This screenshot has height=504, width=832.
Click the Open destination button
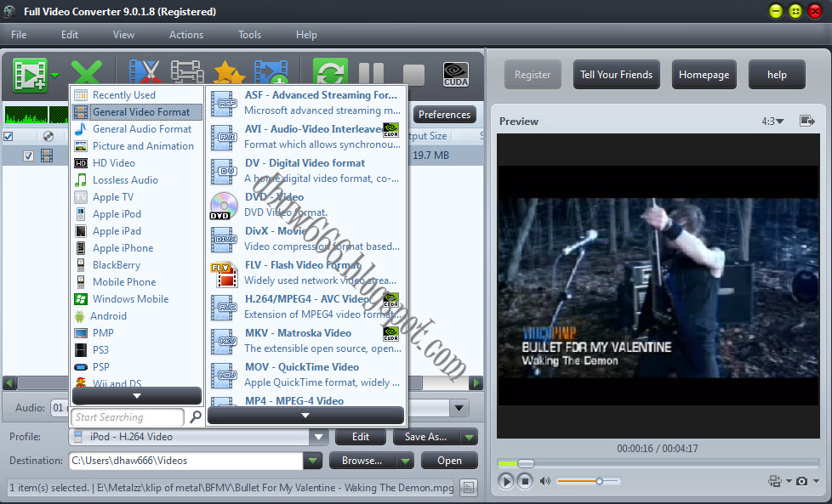point(449,461)
